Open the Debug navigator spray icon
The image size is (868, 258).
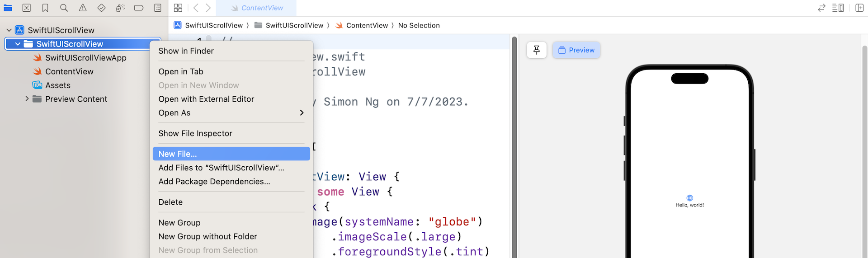coord(120,8)
